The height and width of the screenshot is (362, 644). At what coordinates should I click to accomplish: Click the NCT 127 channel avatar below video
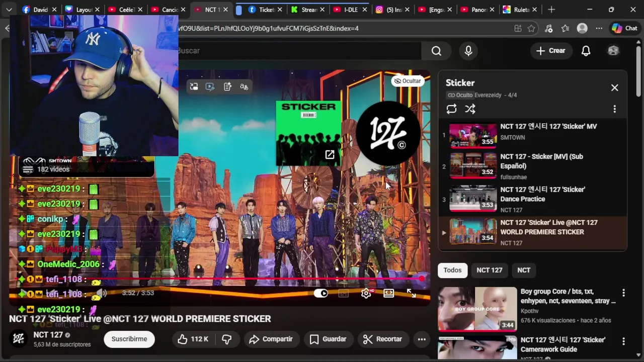click(19, 339)
